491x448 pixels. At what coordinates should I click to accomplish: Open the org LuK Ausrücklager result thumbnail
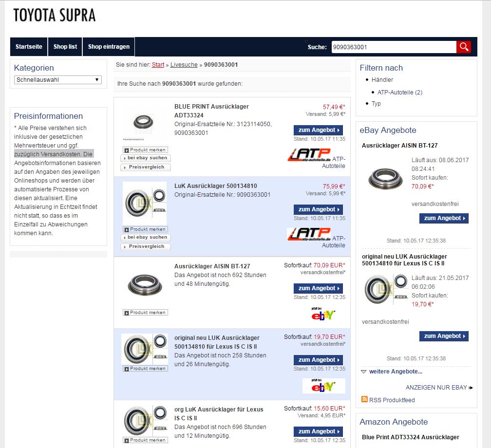click(x=145, y=420)
